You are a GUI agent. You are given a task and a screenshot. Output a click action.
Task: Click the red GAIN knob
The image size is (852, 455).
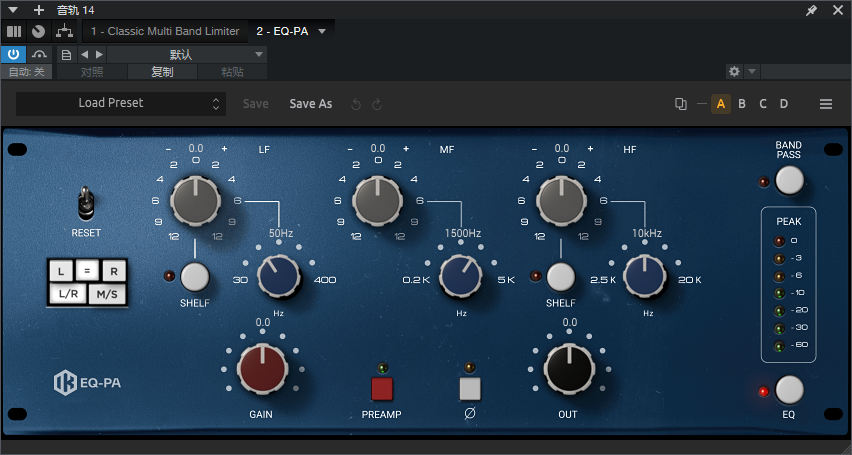tap(262, 369)
